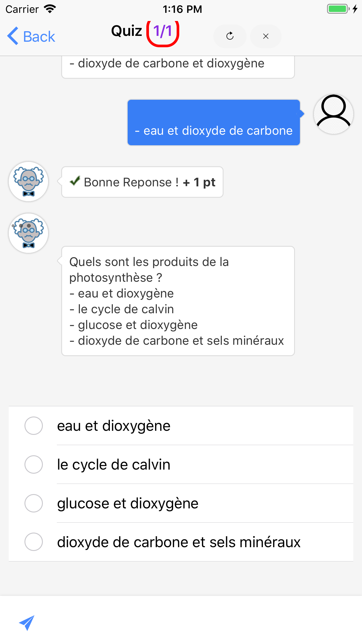
Task: Tap the Wi-Fi status icon
Action: (50, 9)
